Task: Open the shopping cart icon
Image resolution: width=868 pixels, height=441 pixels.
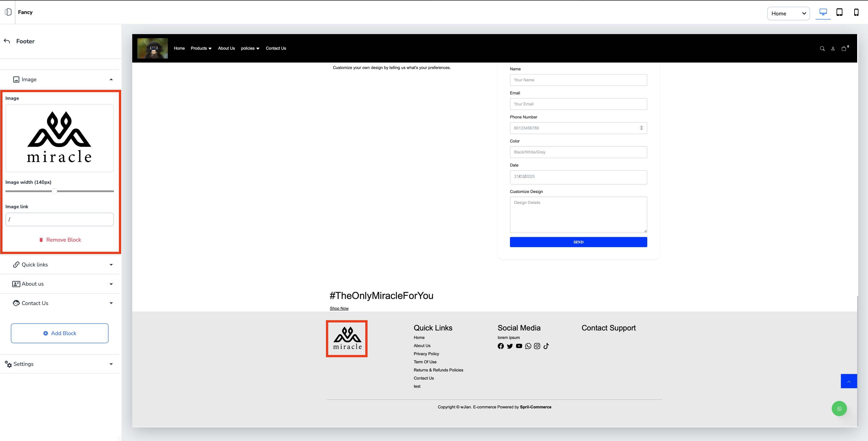Action: [x=844, y=49]
